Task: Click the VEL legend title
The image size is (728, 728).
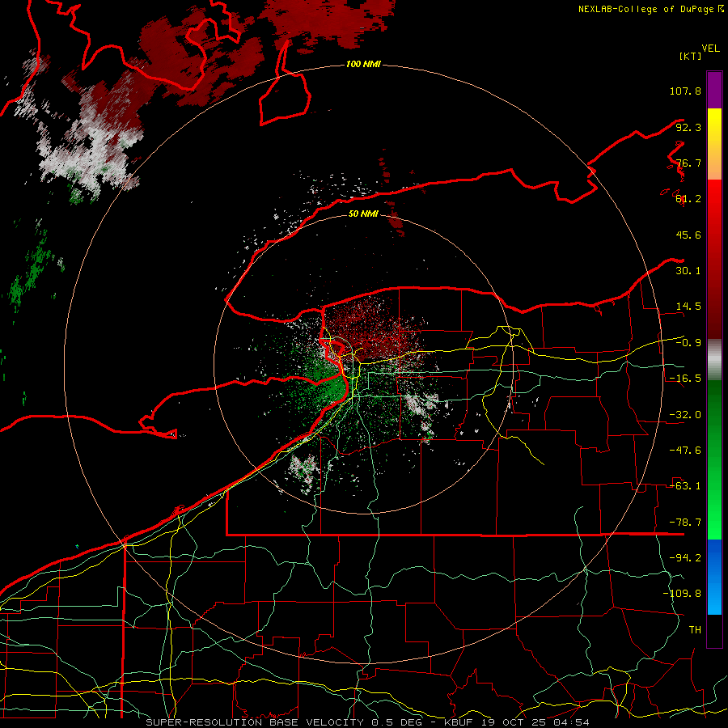Action: point(710,49)
